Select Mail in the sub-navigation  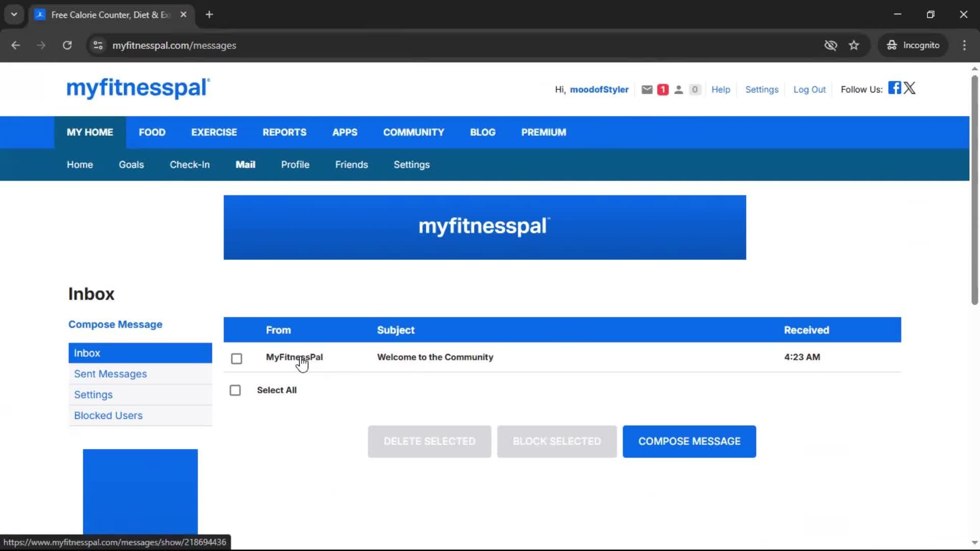point(245,165)
